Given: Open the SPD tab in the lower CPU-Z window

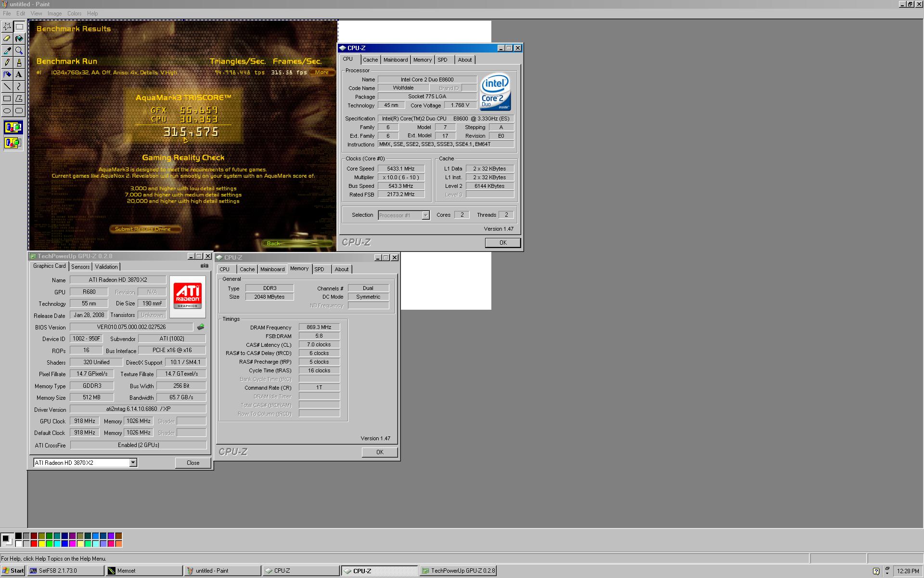Looking at the screenshot, I should [x=319, y=269].
